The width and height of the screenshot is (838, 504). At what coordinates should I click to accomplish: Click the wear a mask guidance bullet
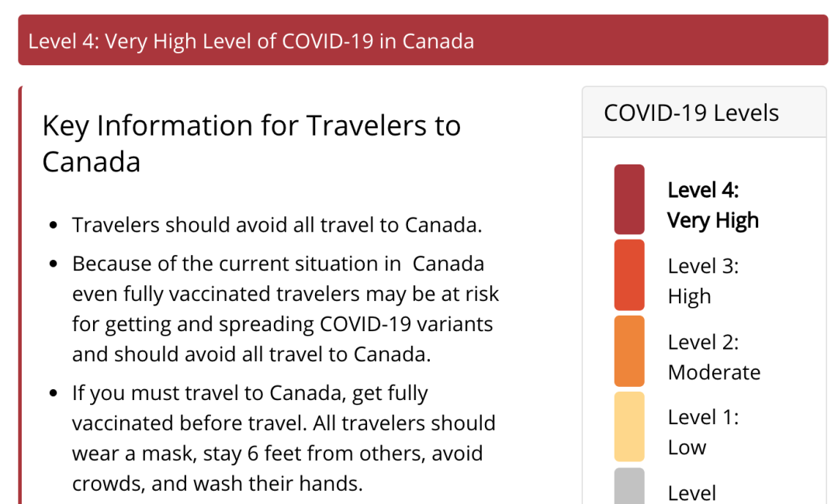(284, 438)
